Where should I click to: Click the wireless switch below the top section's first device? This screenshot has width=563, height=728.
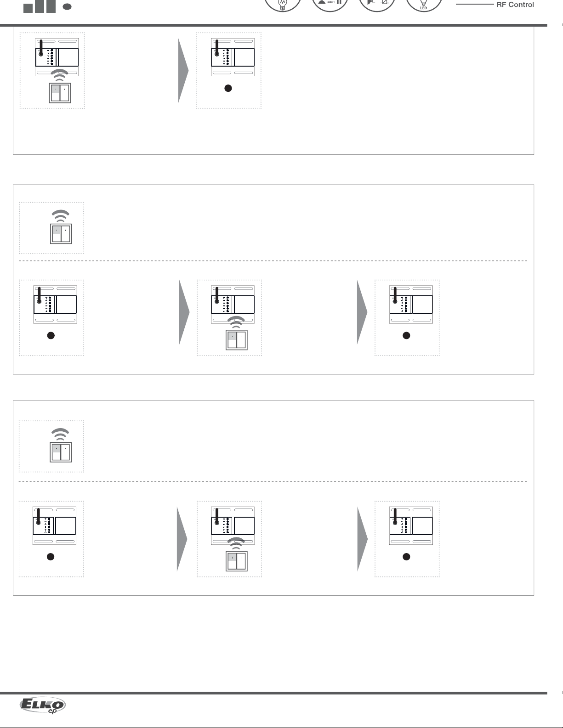(x=60, y=93)
